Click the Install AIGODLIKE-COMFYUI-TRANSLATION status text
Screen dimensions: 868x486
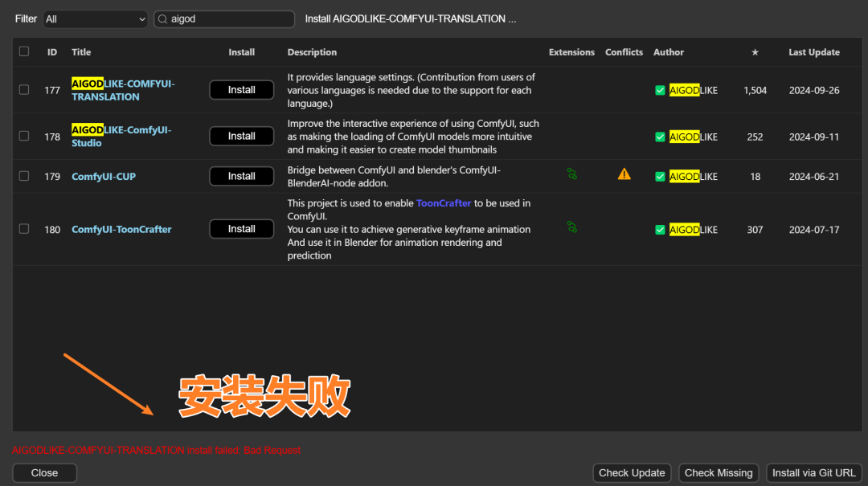(410, 18)
